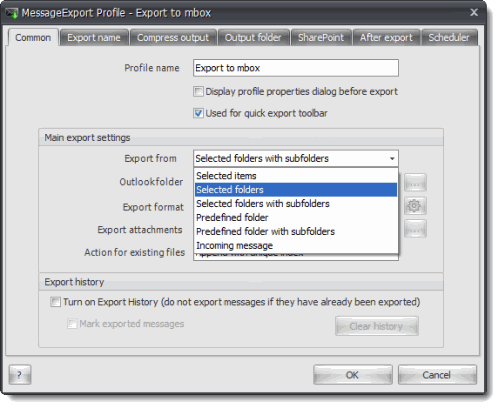This screenshot has height=408, width=500.
Task: Collapse the Export from dropdown arrow
Action: 392,158
